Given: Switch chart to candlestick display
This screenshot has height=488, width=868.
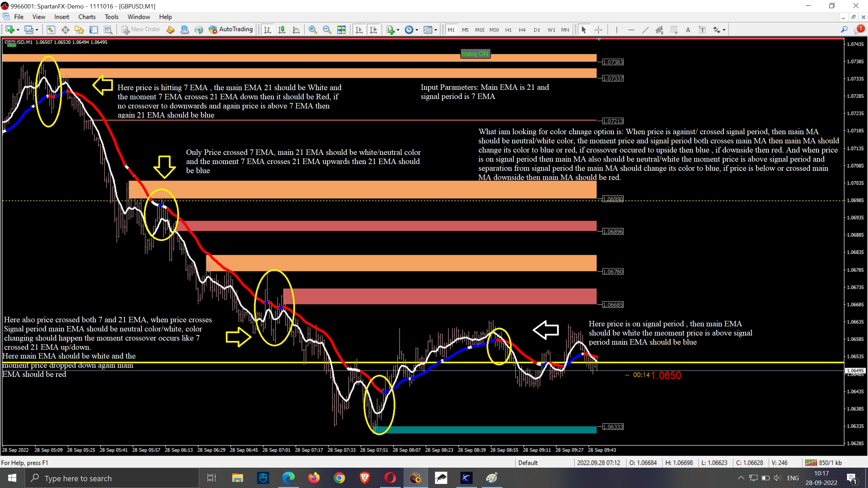Looking at the screenshot, I should pos(281,30).
